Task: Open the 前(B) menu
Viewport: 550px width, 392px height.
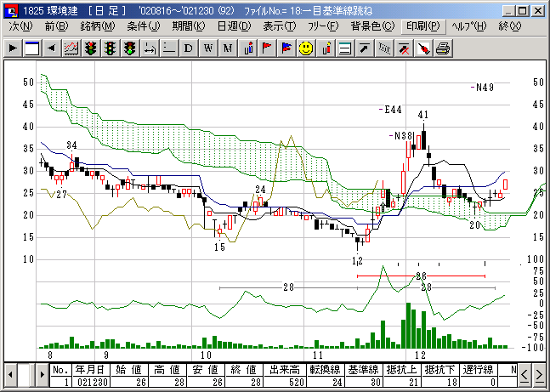Action: (56, 26)
